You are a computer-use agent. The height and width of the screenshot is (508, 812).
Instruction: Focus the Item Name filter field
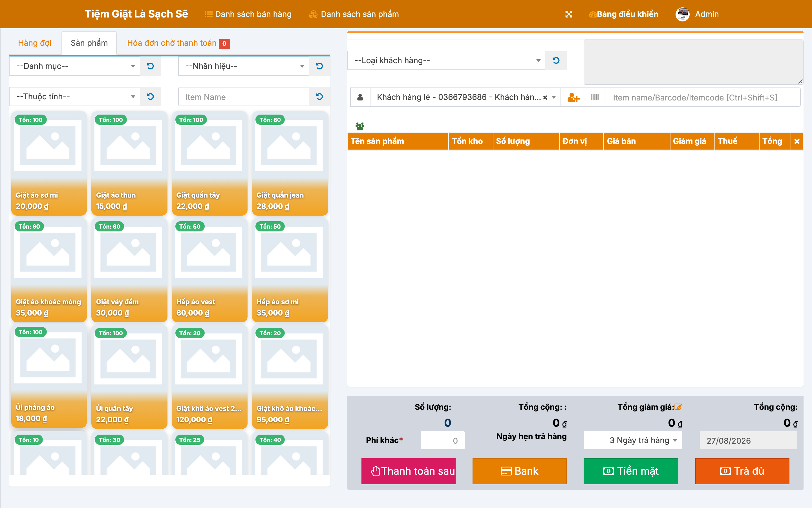coord(244,97)
